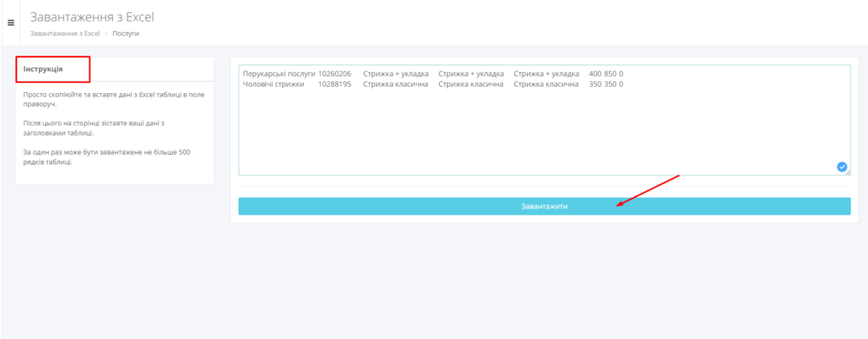Grab the textarea resize handle corner
The width and height of the screenshot is (868, 339).
[848, 173]
